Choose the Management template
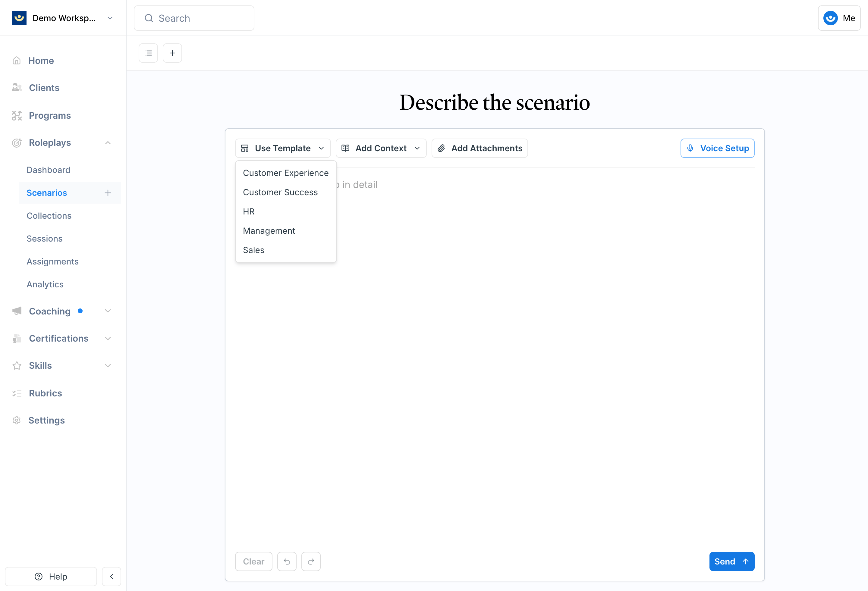 [286, 231]
